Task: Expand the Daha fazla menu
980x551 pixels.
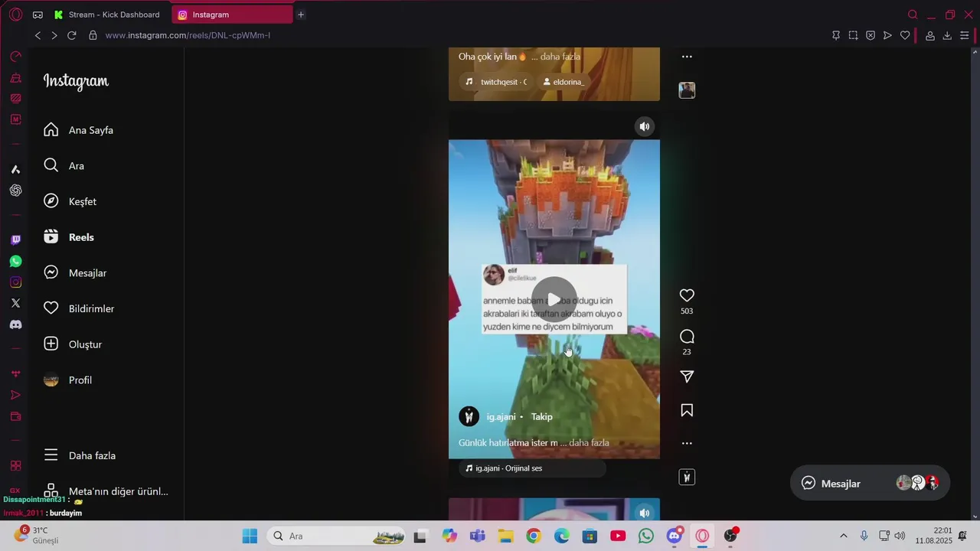Action: (x=80, y=455)
